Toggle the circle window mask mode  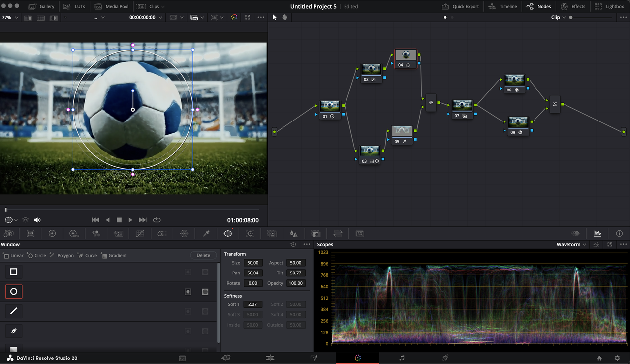coord(205,292)
